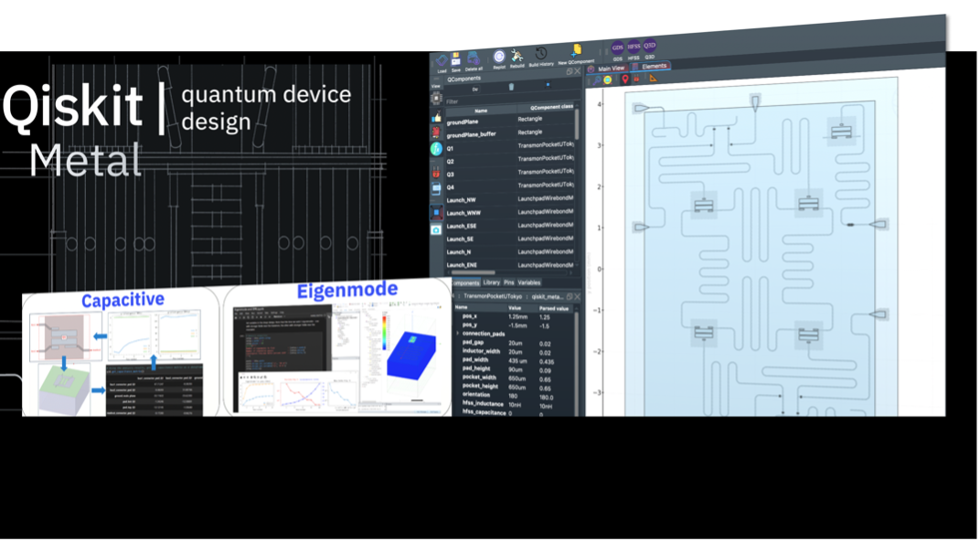Open the Q3D renderer button
The height and width of the screenshot is (541, 980).
(650, 45)
